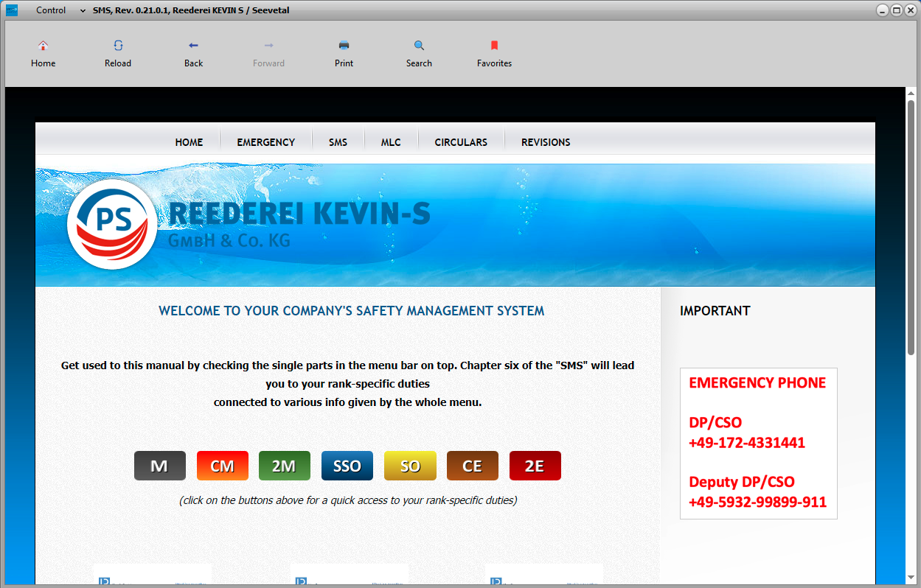
Task: Select the MLC menu item
Action: (391, 142)
